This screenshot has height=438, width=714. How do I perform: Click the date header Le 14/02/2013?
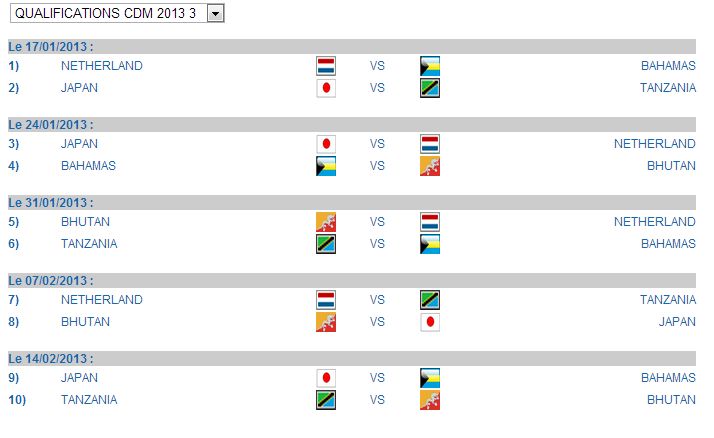(51, 359)
